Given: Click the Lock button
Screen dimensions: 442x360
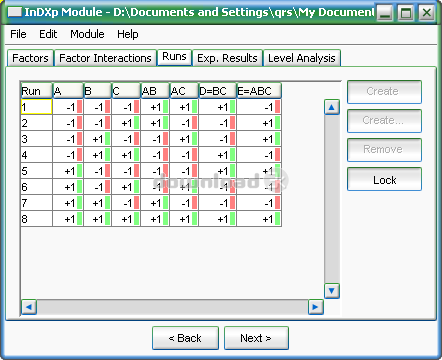Looking at the screenshot, I should [x=384, y=180].
